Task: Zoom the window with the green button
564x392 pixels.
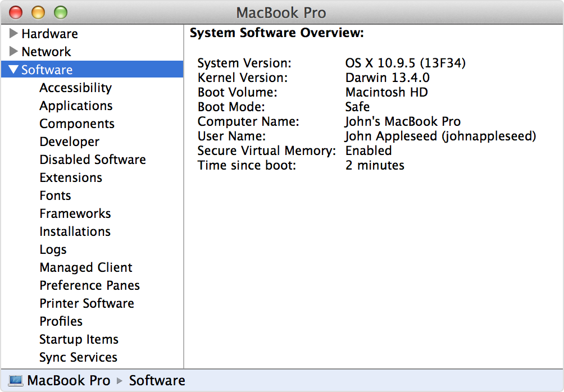Action: pos(61,12)
